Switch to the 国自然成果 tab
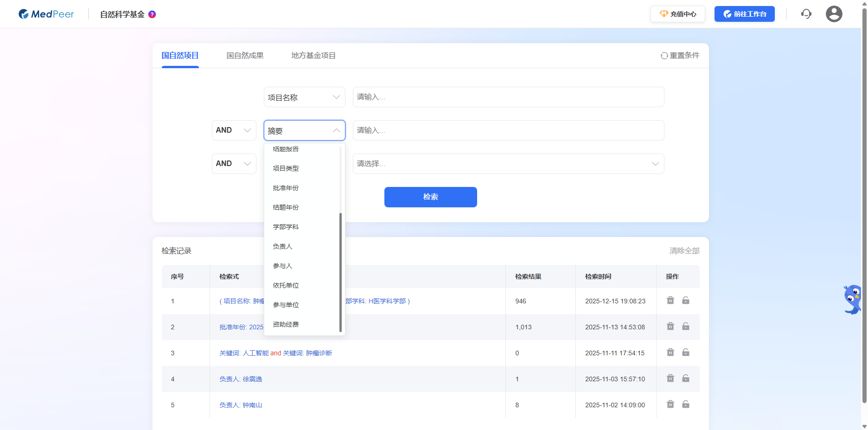This screenshot has height=430, width=868. click(245, 55)
